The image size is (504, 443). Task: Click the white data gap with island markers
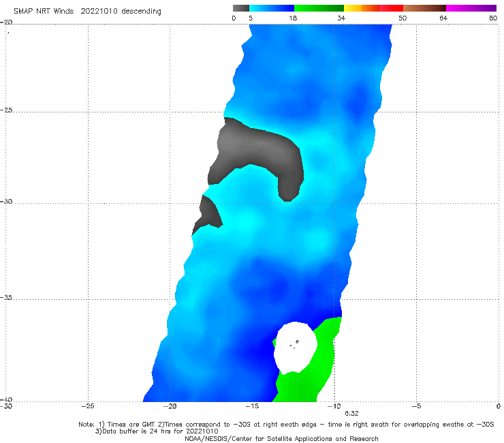pos(295,347)
